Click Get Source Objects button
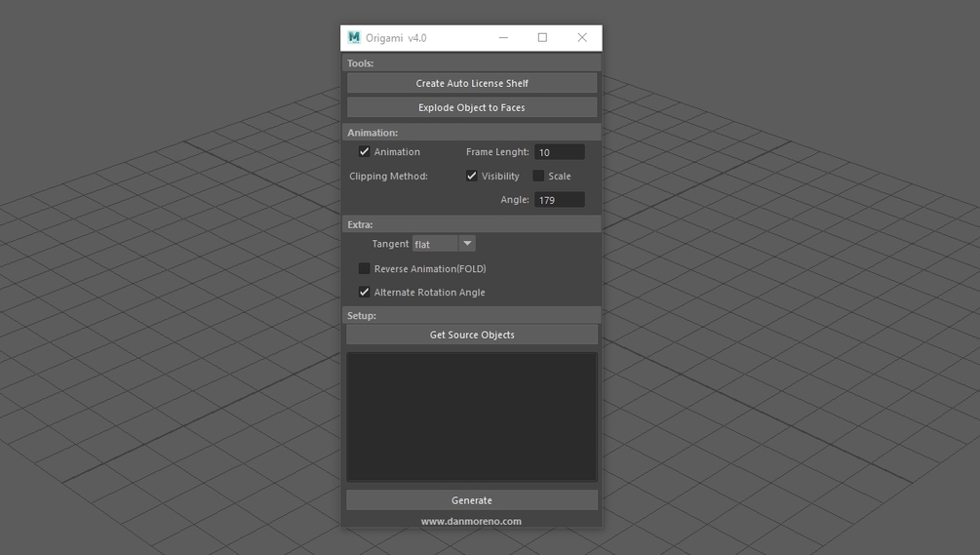Image resolution: width=980 pixels, height=555 pixels. tap(472, 335)
